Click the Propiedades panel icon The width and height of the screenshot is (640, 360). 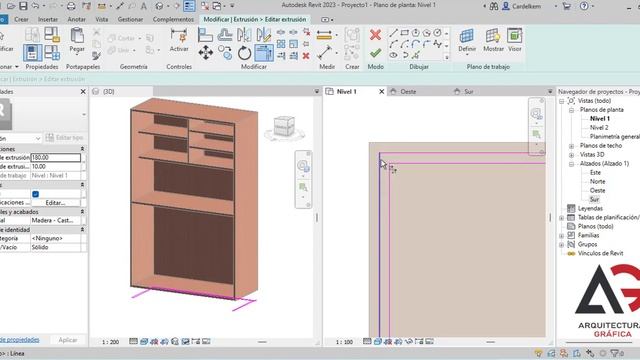click(x=32, y=53)
